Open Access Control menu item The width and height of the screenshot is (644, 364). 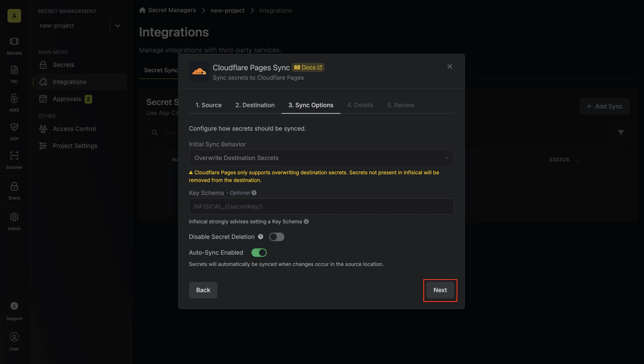pyautogui.click(x=81, y=129)
